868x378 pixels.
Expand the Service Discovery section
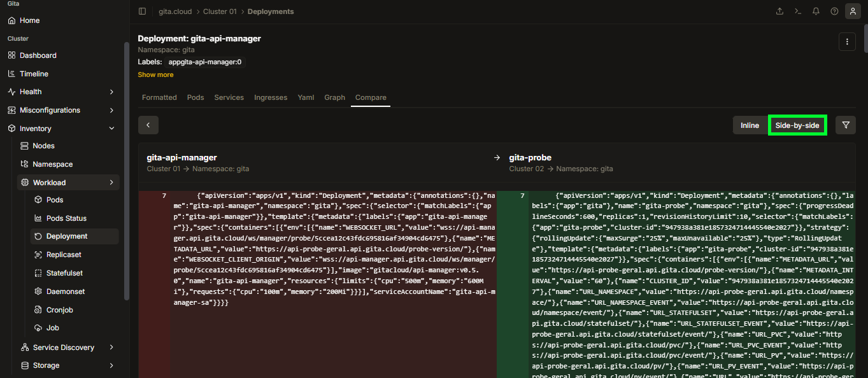pos(68,347)
